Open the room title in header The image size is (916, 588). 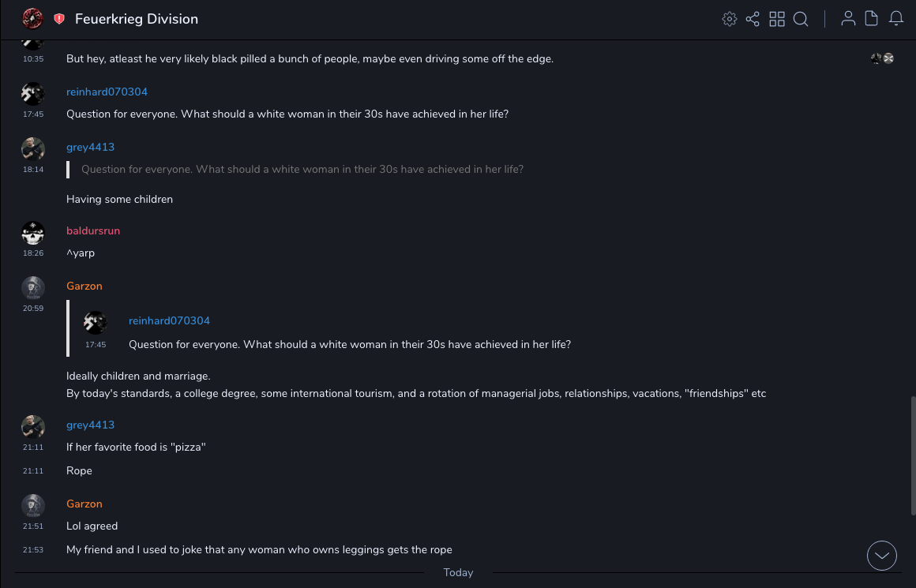(137, 19)
